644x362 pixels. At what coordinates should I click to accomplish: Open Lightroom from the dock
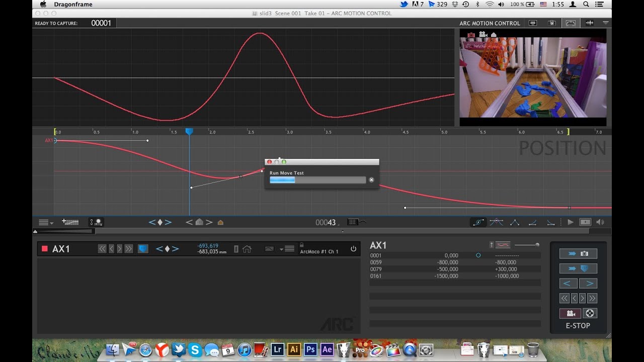click(x=277, y=349)
